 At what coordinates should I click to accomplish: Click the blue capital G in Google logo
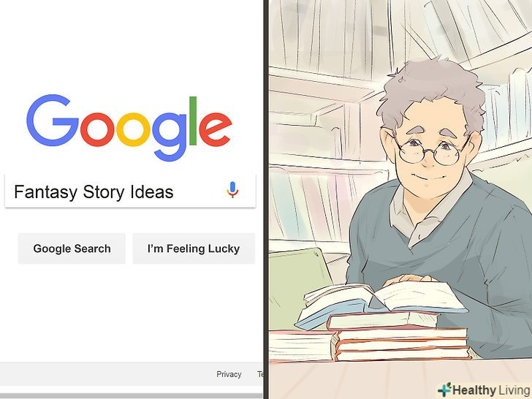point(53,120)
